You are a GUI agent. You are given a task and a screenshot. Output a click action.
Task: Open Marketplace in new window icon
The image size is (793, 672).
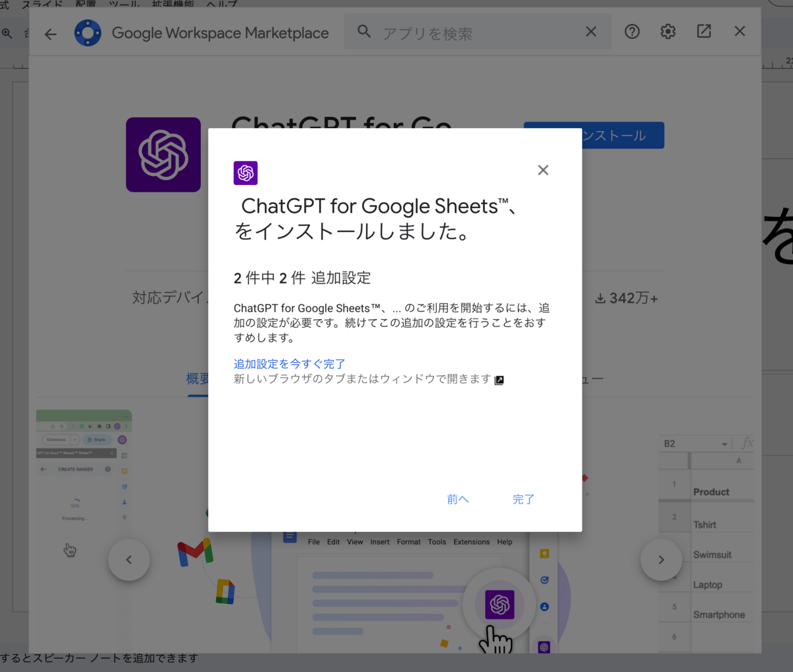[704, 31]
